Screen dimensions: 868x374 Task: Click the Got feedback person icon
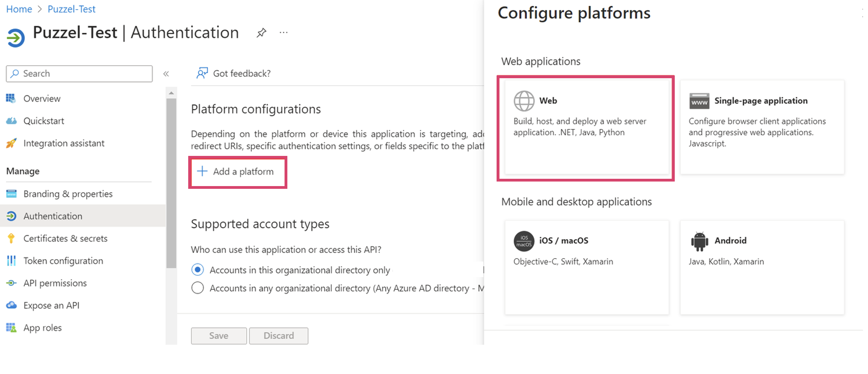pos(202,73)
